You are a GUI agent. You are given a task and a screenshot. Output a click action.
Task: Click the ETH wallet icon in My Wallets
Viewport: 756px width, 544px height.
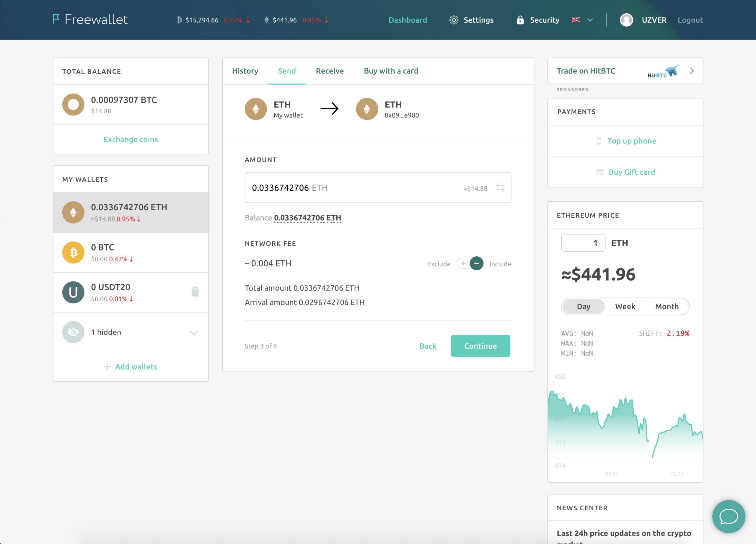pyautogui.click(x=73, y=212)
